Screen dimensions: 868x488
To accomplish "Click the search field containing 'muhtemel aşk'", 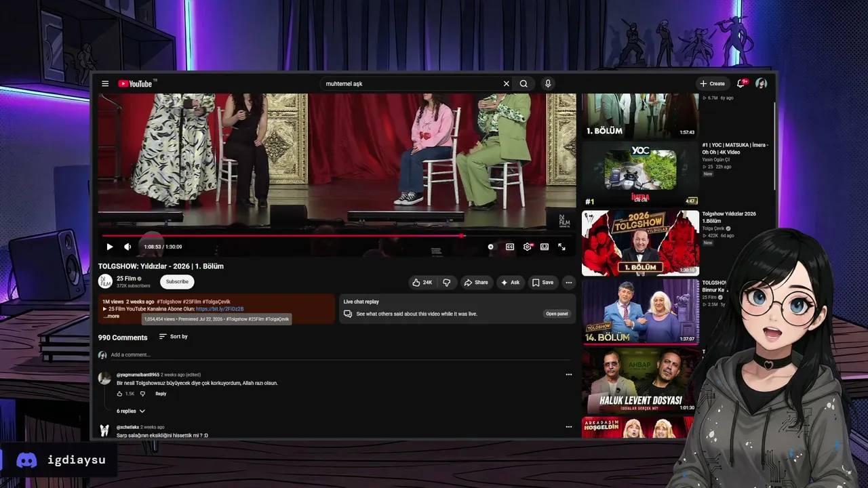I will pyautogui.click(x=411, y=84).
